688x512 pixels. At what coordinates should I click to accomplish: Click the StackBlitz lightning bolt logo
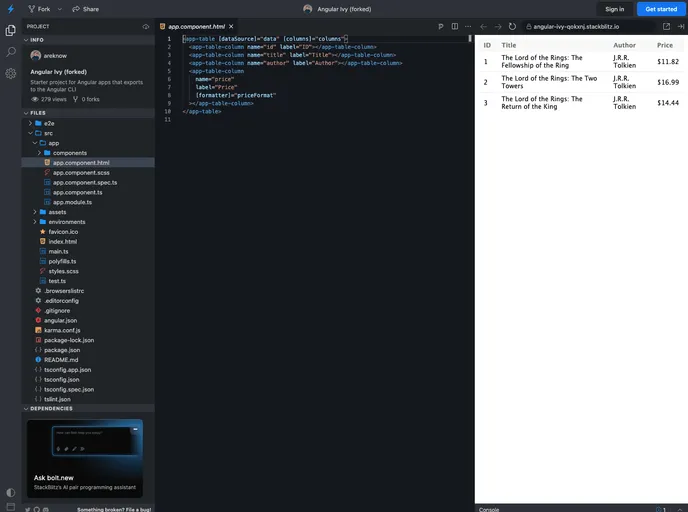pos(9,8)
